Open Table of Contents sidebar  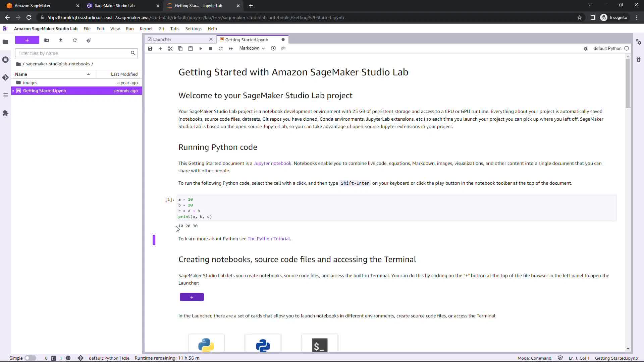tap(5, 96)
